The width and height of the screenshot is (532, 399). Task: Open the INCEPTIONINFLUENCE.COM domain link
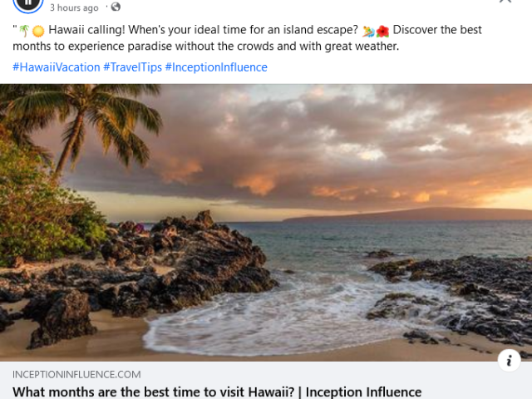tap(76, 375)
